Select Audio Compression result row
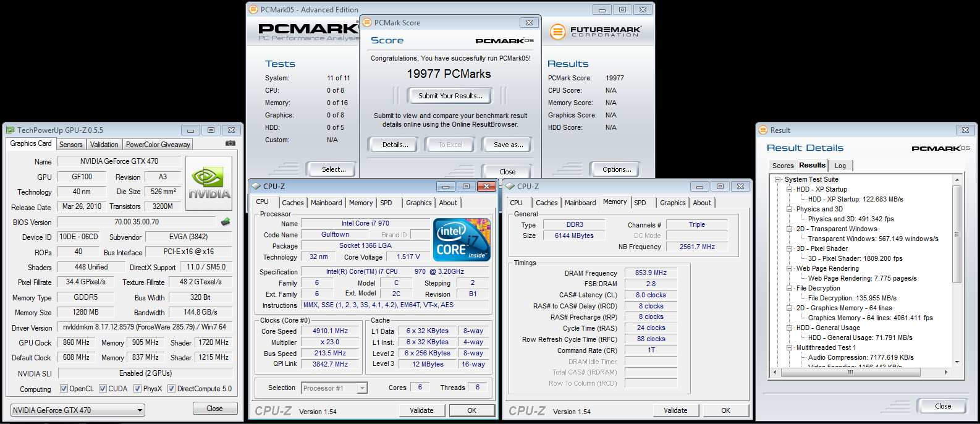Image resolution: width=980 pixels, height=424 pixels. click(861, 357)
